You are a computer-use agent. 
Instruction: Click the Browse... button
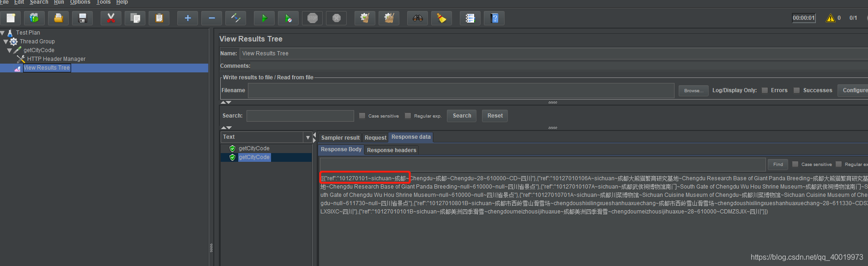693,90
